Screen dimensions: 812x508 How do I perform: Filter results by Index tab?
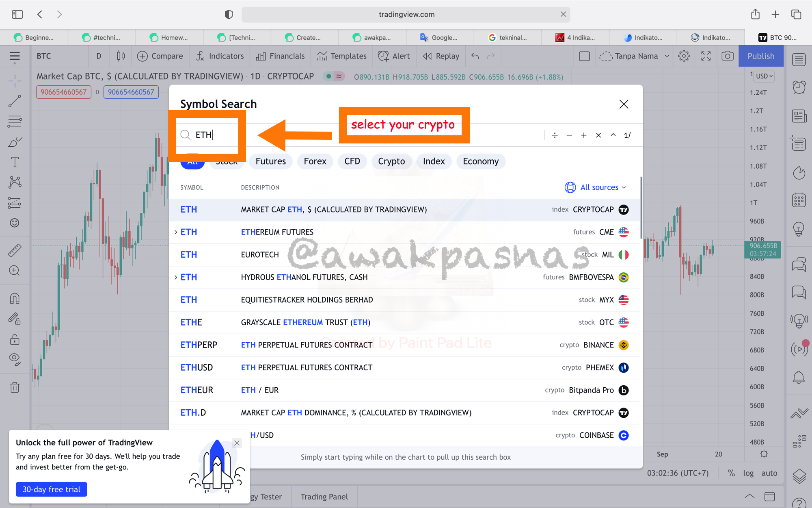point(434,161)
